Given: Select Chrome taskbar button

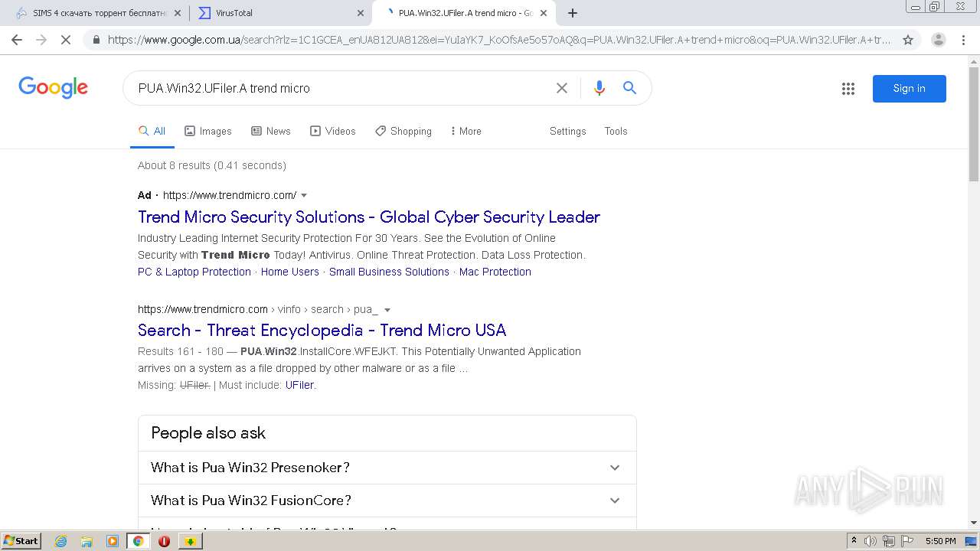Looking at the screenshot, I should (138, 541).
